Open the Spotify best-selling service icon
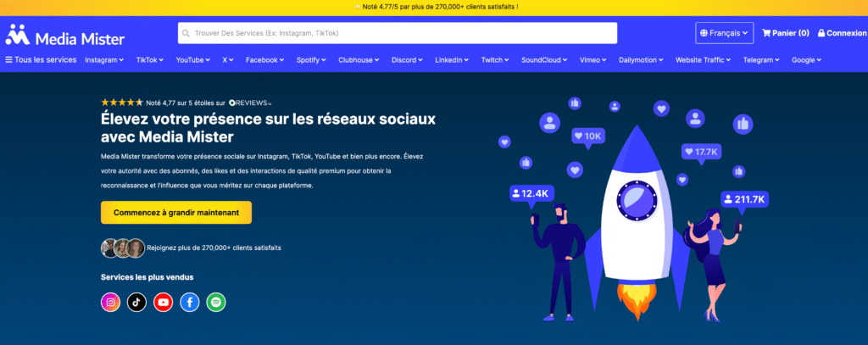The height and width of the screenshot is (345, 868). (x=216, y=302)
